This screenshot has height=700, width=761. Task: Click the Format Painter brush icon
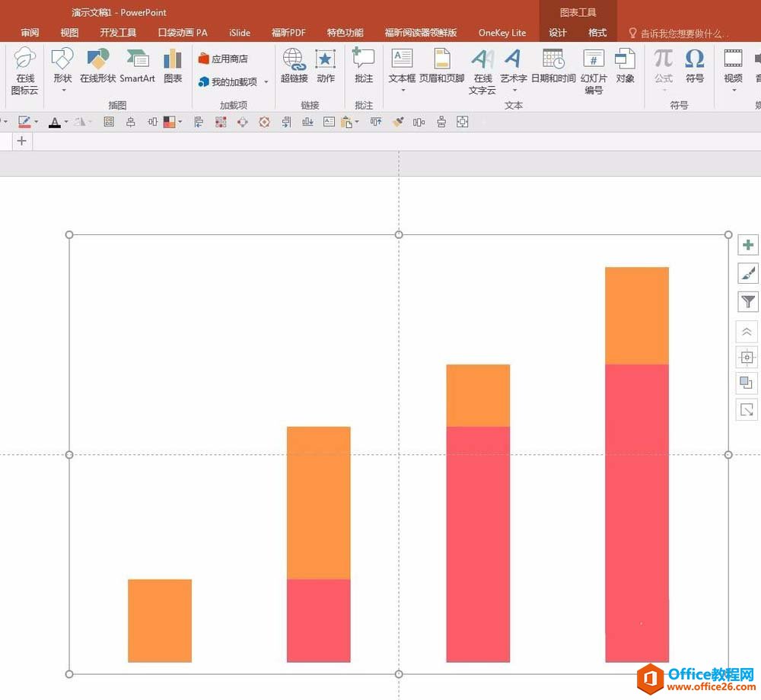398,122
